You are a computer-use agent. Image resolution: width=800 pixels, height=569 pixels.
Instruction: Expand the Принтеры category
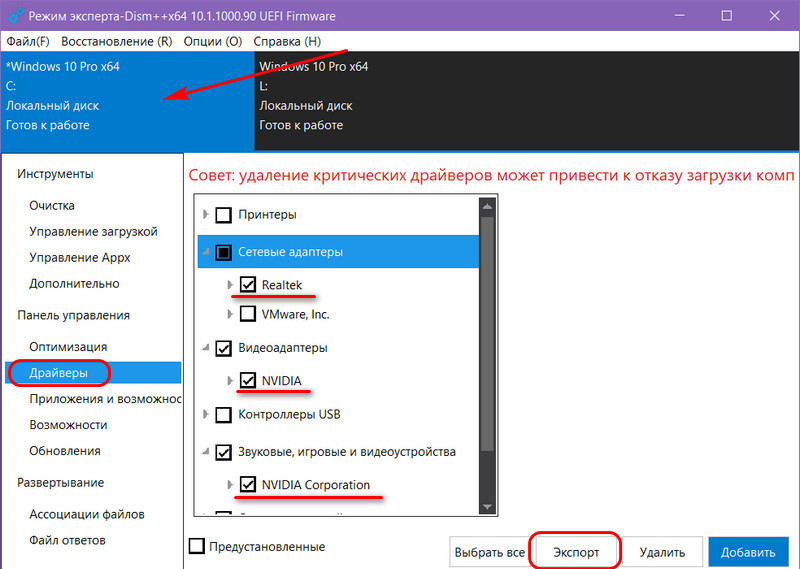(206, 214)
